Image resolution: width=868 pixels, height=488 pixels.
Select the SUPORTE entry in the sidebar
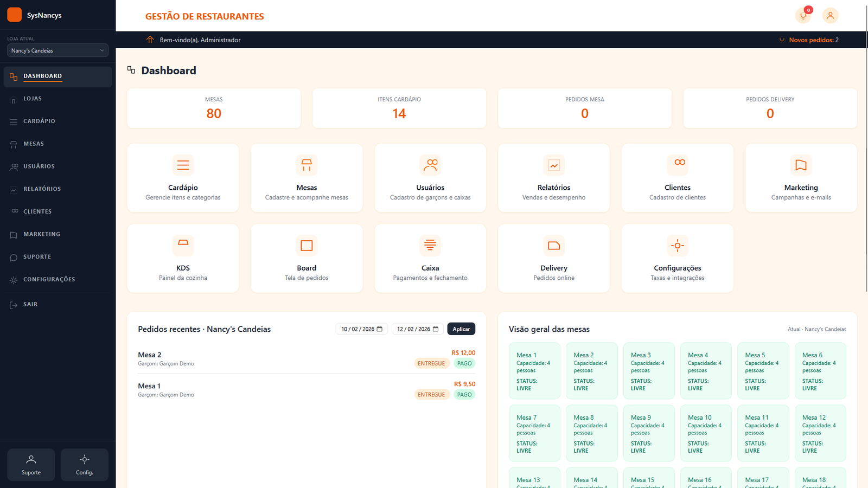pyautogui.click(x=37, y=256)
